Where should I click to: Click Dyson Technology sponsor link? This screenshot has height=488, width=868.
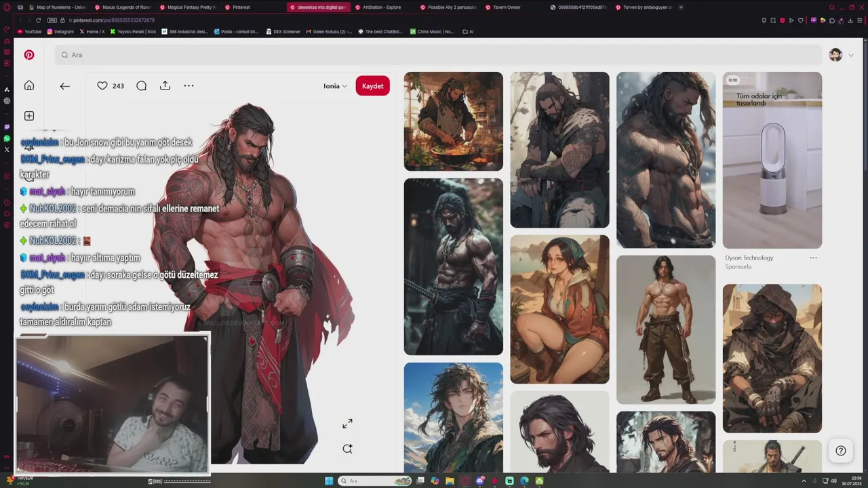click(x=749, y=258)
